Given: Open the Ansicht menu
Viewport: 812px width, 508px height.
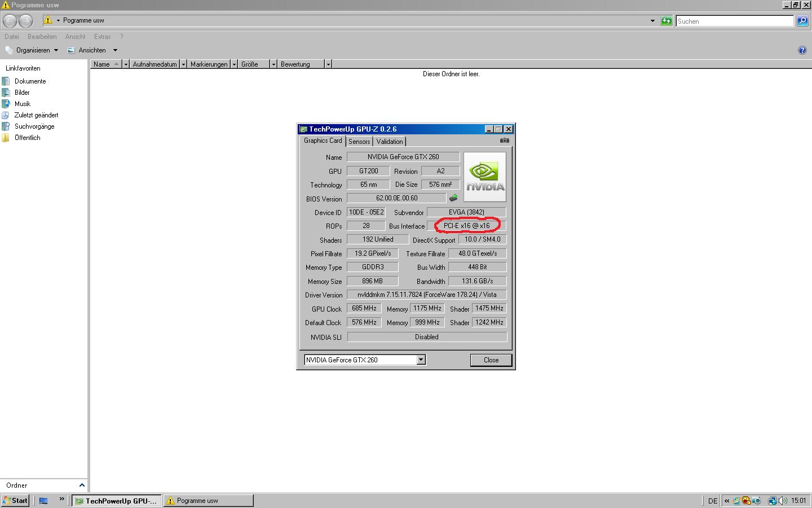Looking at the screenshot, I should pyautogui.click(x=75, y=37).
